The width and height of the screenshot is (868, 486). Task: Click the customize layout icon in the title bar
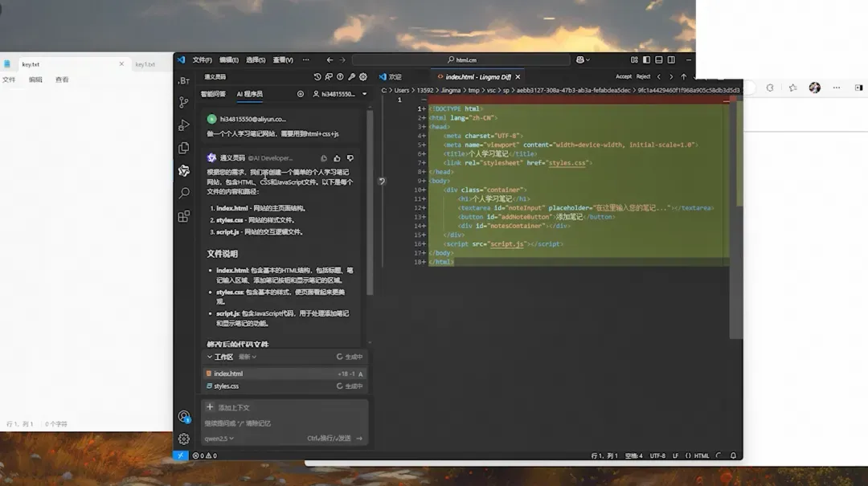tap(634, 59)
